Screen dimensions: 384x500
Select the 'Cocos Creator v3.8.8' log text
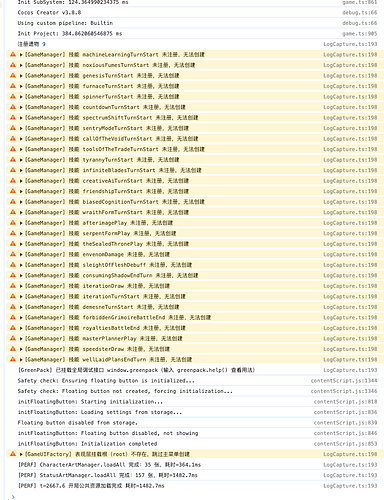pos(49,12)
